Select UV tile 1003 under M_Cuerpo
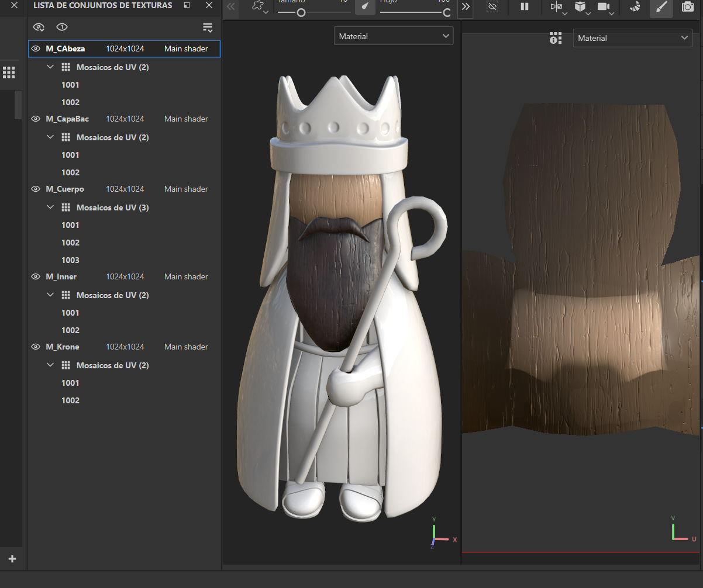Viewport: 703px width, 588px height. coord(70,260)
